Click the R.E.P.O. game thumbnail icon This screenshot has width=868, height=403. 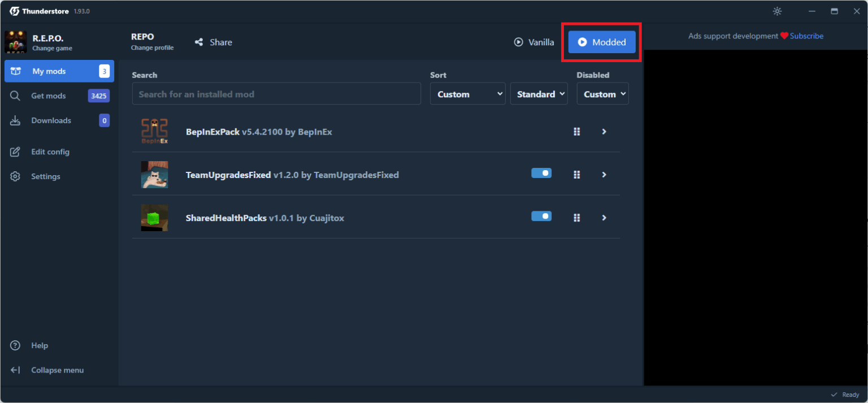tap(16, 42)
